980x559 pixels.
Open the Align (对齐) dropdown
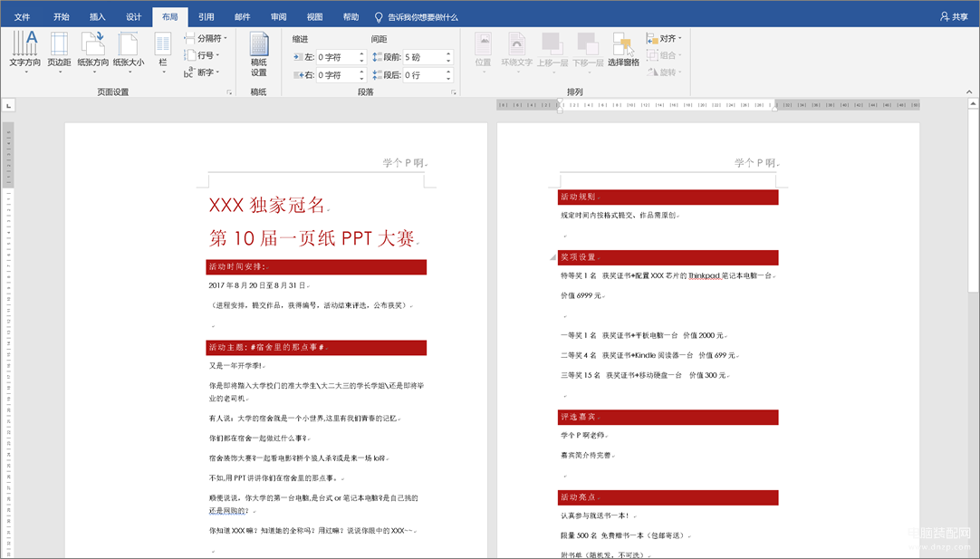pos(664,38)
